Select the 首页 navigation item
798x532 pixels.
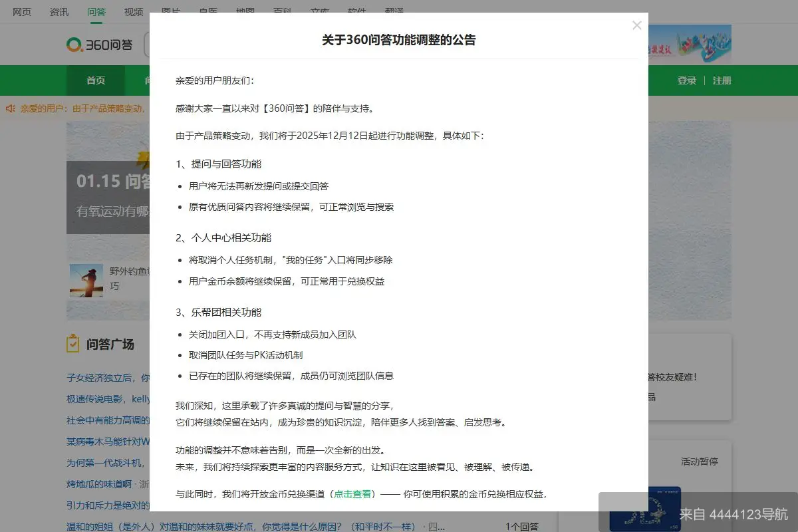[95, 80]
